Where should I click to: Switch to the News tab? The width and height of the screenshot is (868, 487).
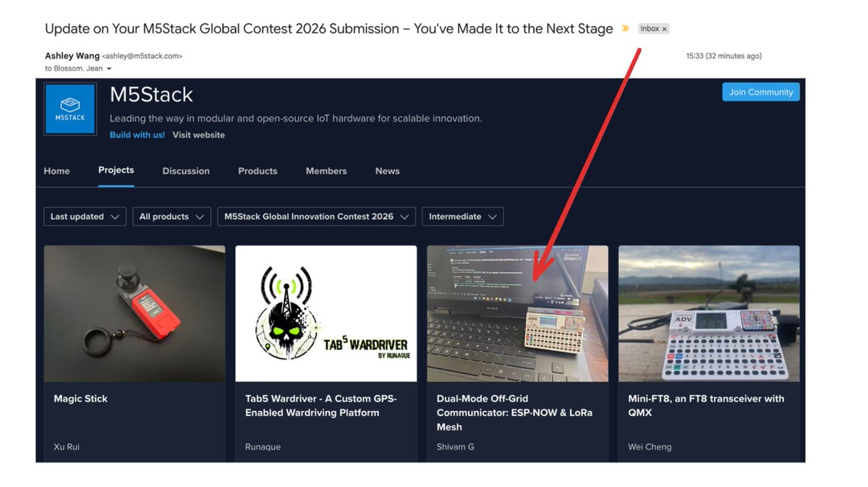[x=388, y=171]
